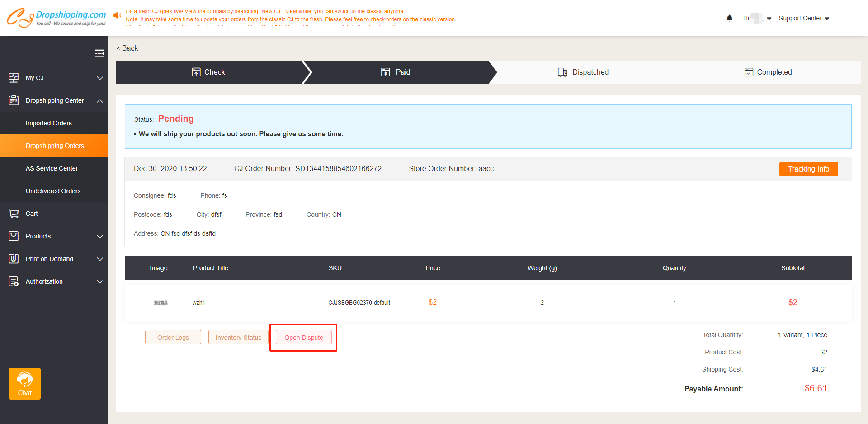868x424 pixels.
Task: Click the announcement speaker icon
Action: point(117,15)
